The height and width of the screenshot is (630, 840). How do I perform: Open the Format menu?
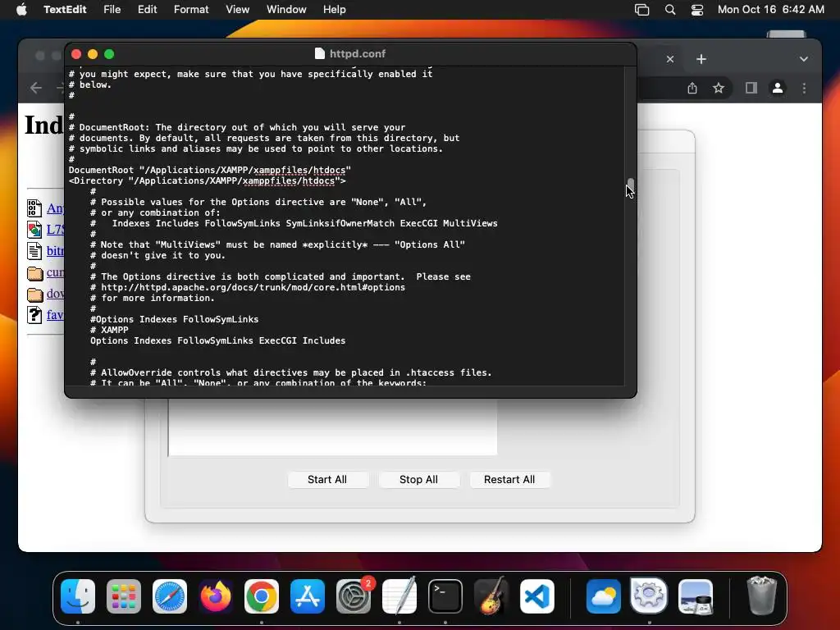[x=191, y=10]
